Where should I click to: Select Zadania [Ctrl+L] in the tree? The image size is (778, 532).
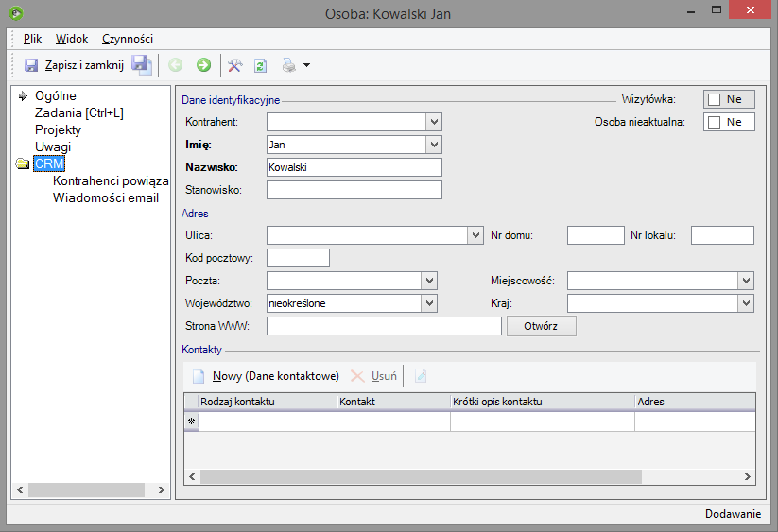pyautogui.click(x=78, y=113)
